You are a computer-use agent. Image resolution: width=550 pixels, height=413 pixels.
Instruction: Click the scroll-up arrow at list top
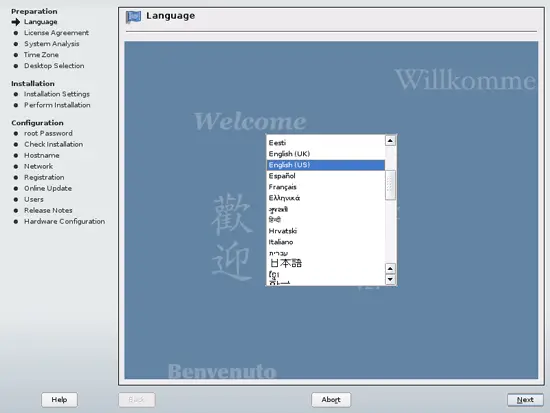[390, 141]
